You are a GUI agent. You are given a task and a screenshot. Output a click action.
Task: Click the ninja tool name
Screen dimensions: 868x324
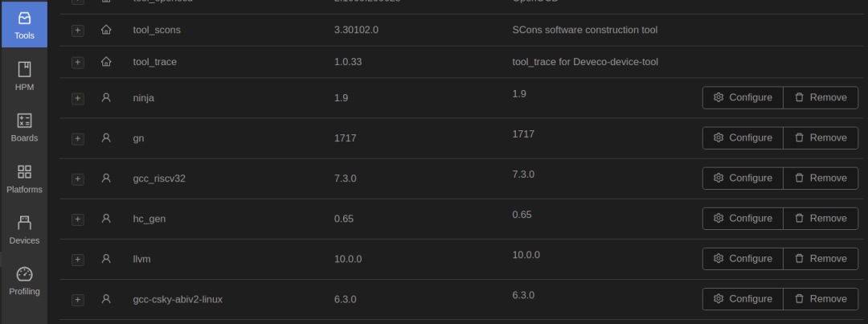click(x=143, y=98)
